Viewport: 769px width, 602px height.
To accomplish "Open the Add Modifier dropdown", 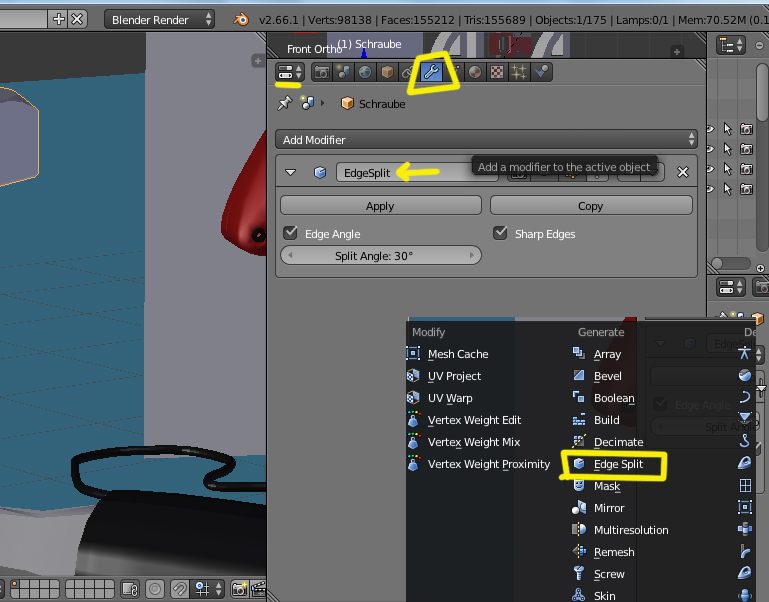I will click(x=486, y=140).
